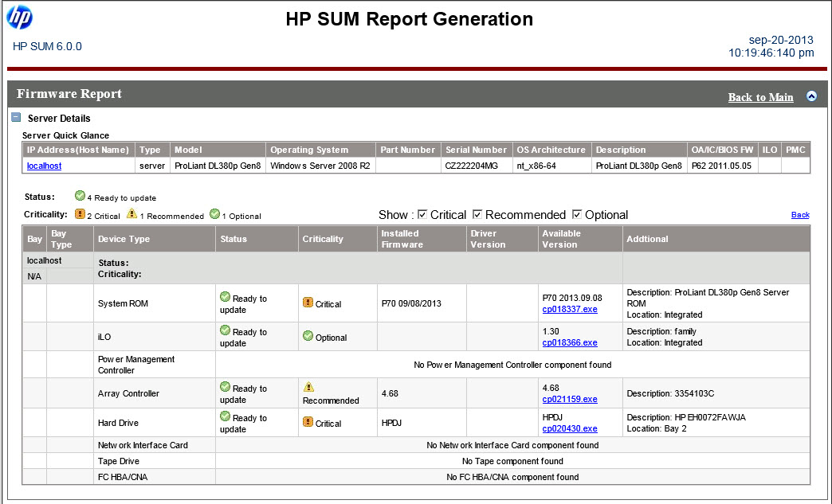This screenshot has width=832, height=504.
Task: Click the Part Number column header
Action: tap(407, 150)
